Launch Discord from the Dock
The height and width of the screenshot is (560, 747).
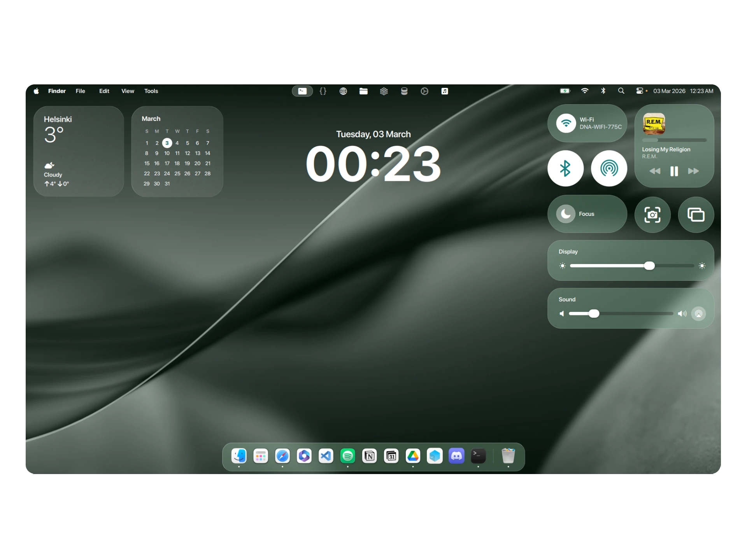tap(456, 456)
